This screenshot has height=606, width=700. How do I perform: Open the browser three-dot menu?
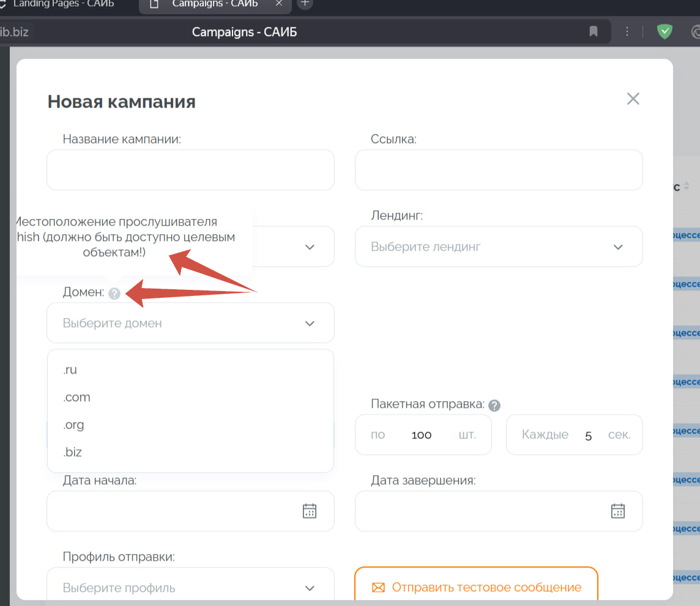pyautogui.click(x=627, y=32)
